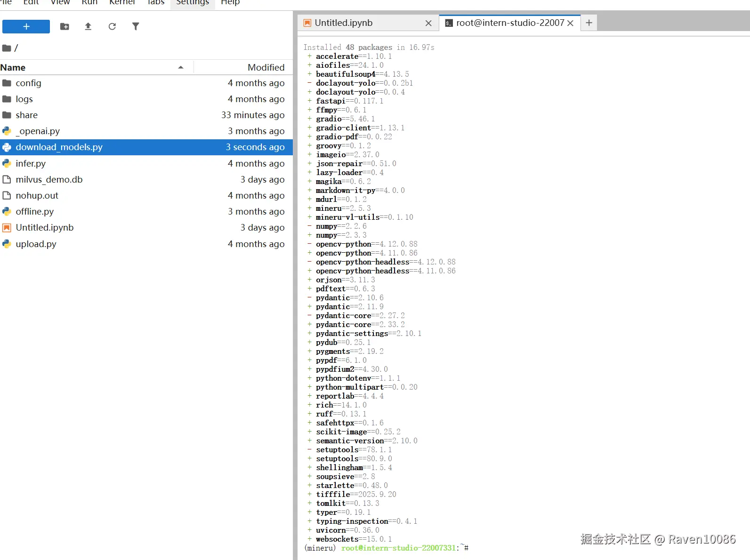Viewport: 750px width, 560px height.
Task: Refresh the file browser listing
Action: (x=112, y=26)
